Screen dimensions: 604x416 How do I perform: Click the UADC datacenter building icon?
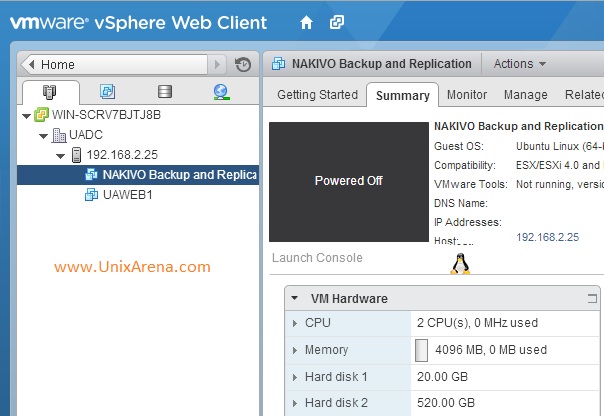point(59,135)
